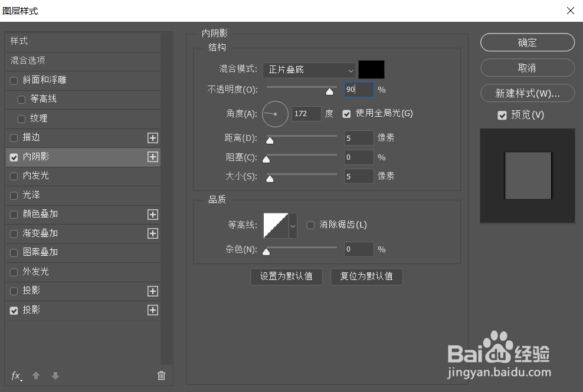Enable the 描边 checkbox
Image resolution: width=583 pixels, height=392 pixels.
[14, 138]
